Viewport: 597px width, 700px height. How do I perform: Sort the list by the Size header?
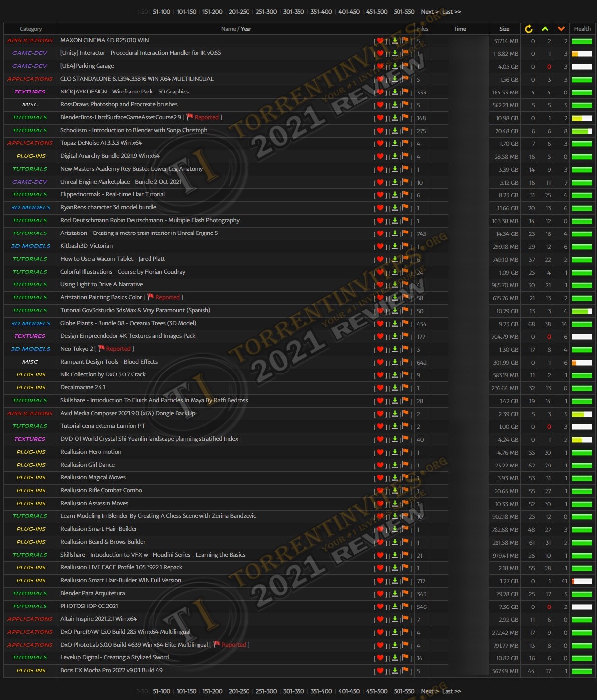pos(504,29)
